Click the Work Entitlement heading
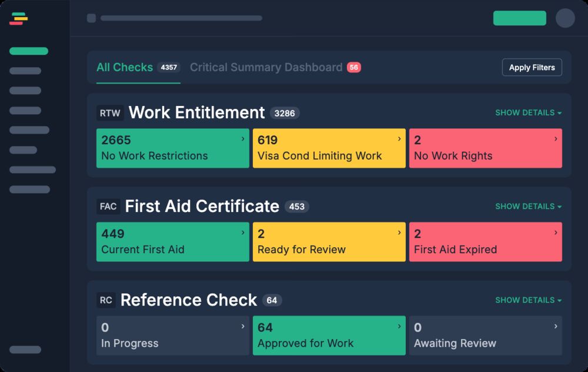588x372 pixels. [196, 112]
